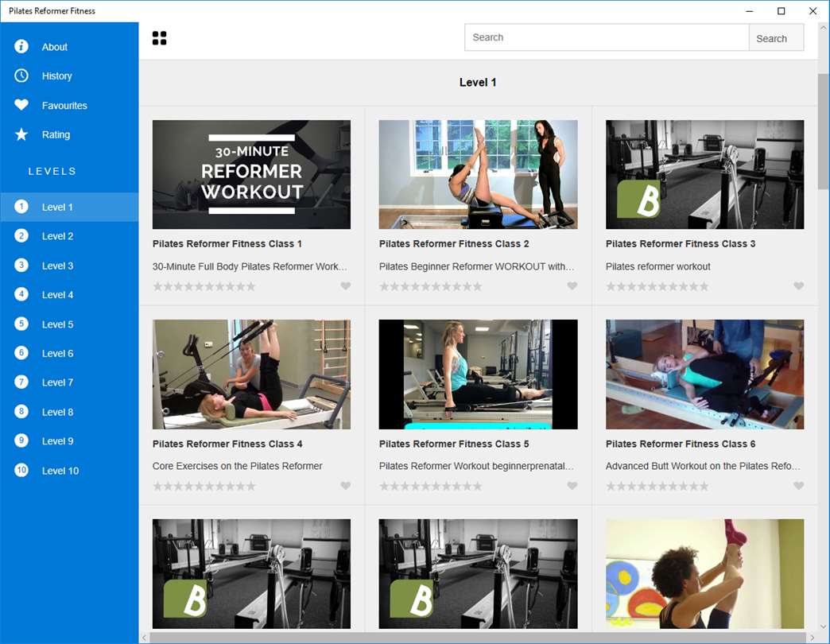Click the Level 5 number badge
The image size is (830, 644).
(21, 324)
